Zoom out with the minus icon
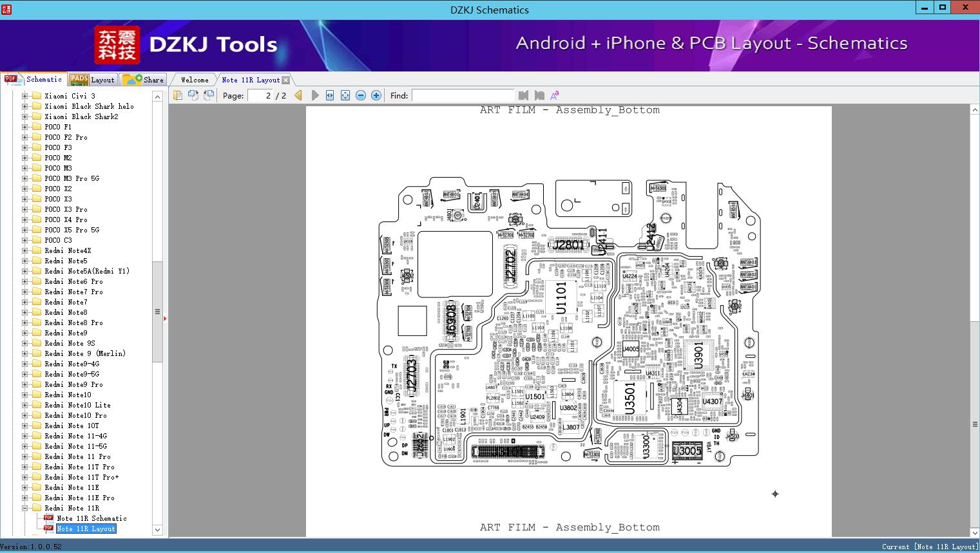The height and width of the screenshot is (553, 980). pyautogui.click(x=361, y=95)
